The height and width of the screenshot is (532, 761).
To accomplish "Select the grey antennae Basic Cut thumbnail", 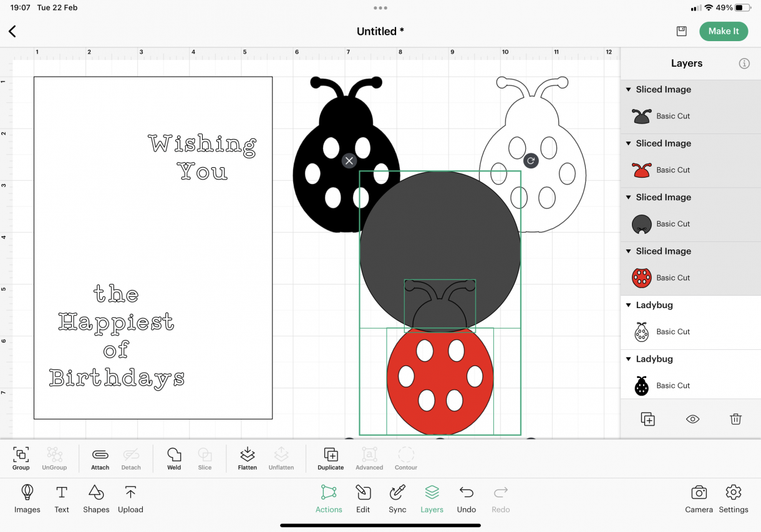I will coord(641,116).
